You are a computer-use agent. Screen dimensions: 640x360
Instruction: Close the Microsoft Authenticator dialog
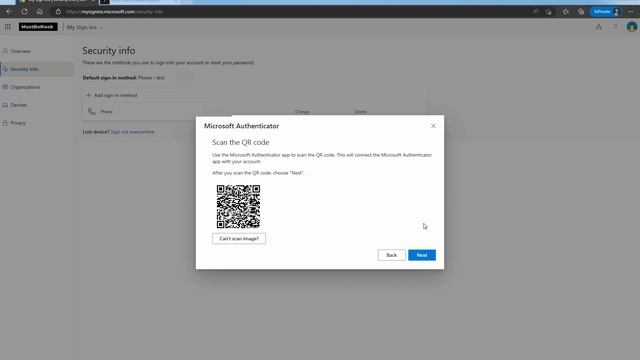coord(433,126)
